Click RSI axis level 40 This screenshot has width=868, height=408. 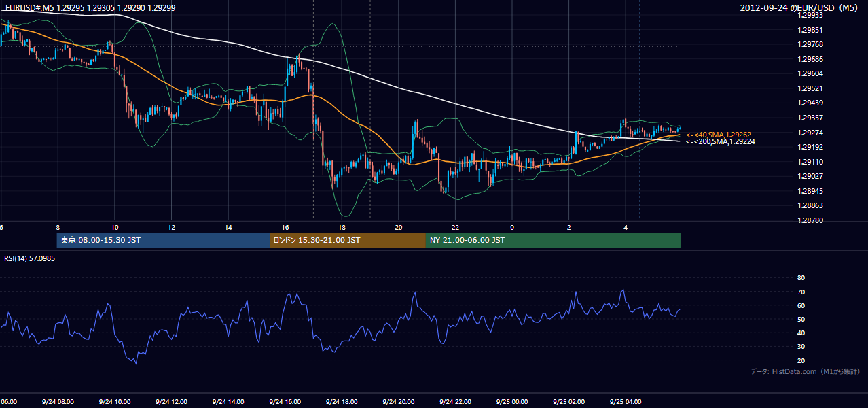click(x=801, y=333)
